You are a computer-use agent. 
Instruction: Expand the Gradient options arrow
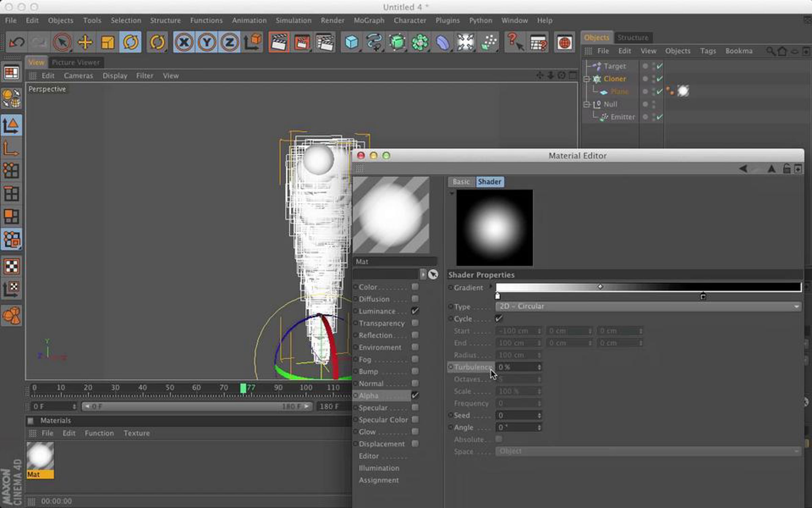tap(490, 287)
